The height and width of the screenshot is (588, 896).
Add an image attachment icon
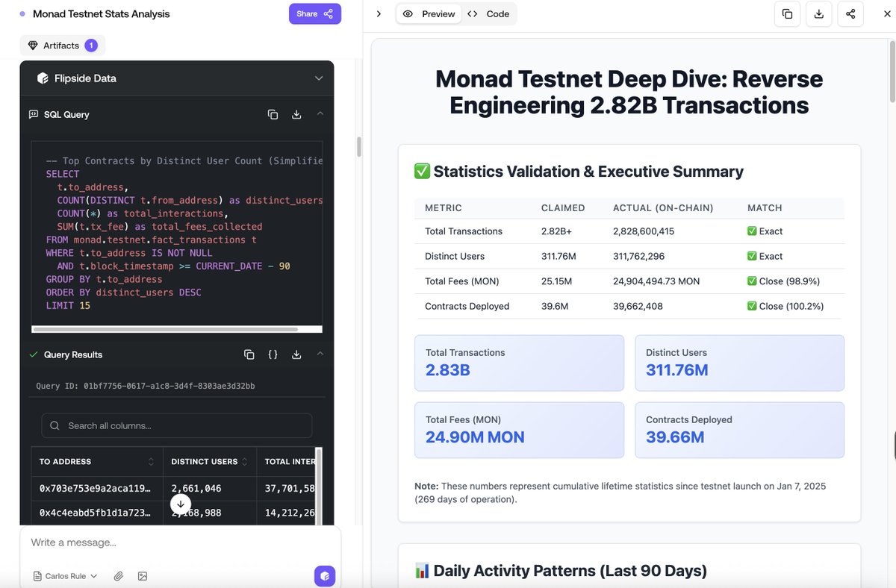click(x=143, y=576)
